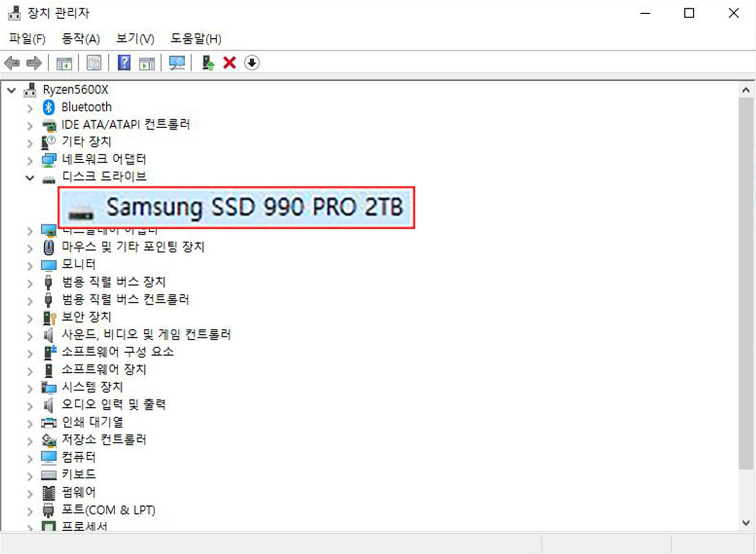Click the 소프트웨어 구성 요소 icon
The height and width of the screenshot is (554, 756).
pos(49,352)
